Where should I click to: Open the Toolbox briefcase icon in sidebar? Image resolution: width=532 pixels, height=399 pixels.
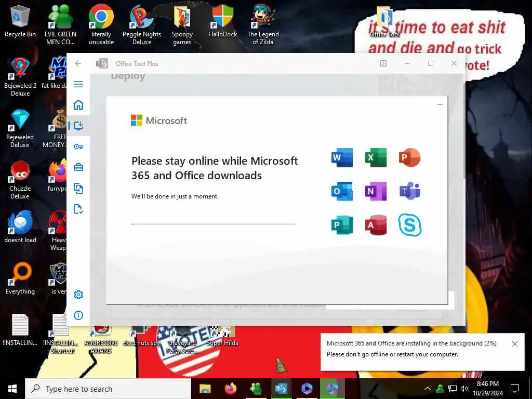click(x=78, y=167)
